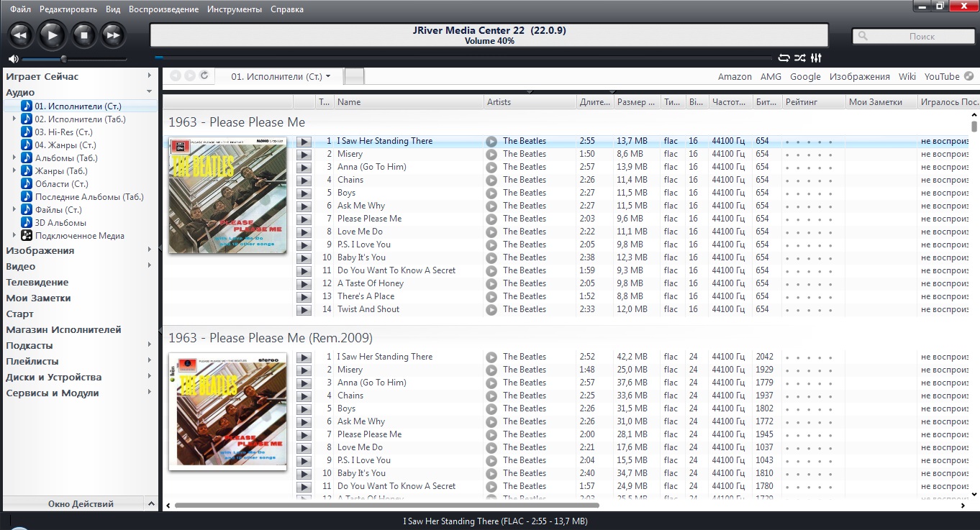Toggle repeat mode icon
Viewport: 980px width, 530px height.
pyautogui.click(x=784, y=58)
